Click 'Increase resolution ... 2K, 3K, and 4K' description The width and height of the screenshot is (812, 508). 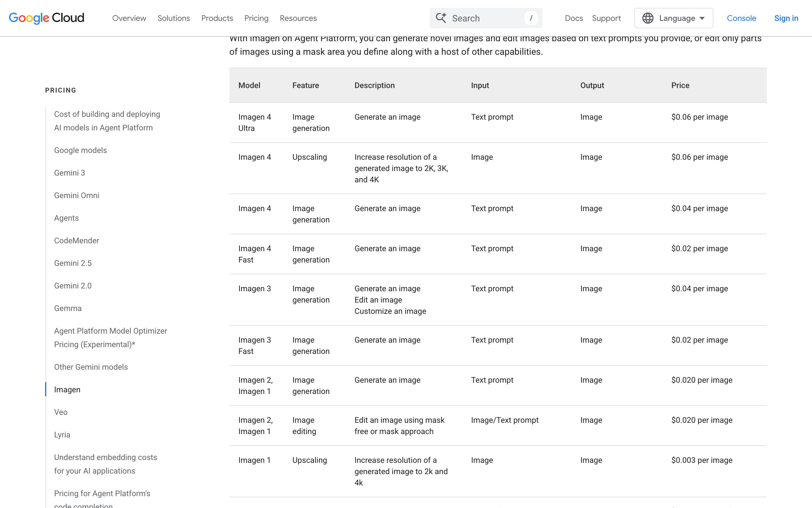(401, 168)
